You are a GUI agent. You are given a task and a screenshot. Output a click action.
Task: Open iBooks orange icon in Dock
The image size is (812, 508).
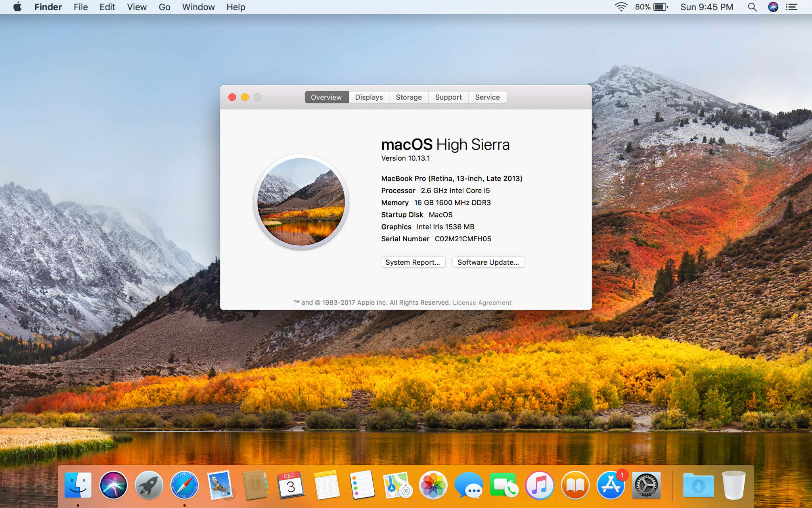point(575,485)
